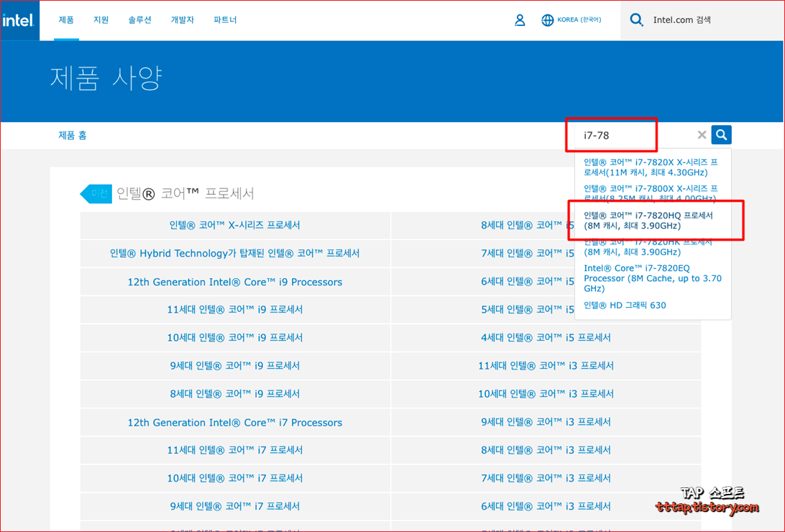This screenshot has width=785, height=532.
Task: Open 7세대 인텔 코어 i3 프로세서
Action: click(546, 478)
